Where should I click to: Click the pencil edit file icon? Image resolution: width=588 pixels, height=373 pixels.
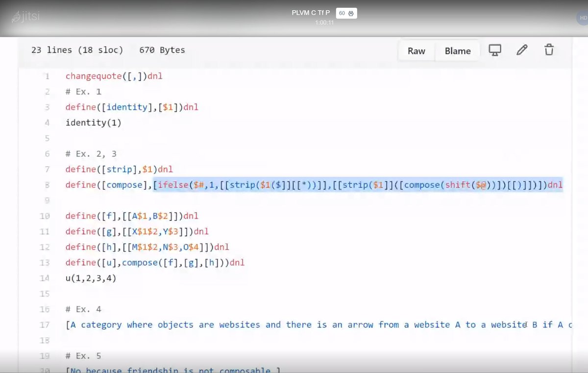[x=522, y=50]
